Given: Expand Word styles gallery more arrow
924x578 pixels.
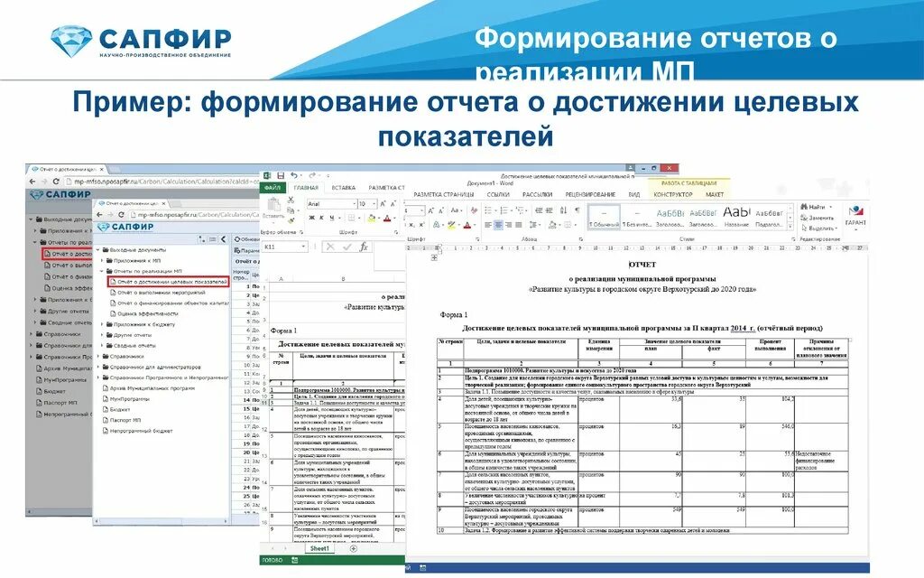Looking at the screenshot, I should pos(790,226).
